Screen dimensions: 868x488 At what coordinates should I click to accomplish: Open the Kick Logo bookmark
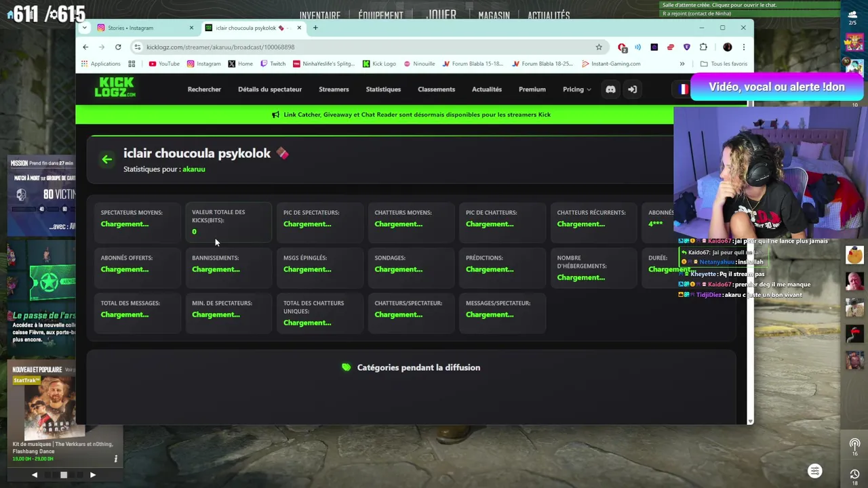pyautogui.click(x=379, y=64)
